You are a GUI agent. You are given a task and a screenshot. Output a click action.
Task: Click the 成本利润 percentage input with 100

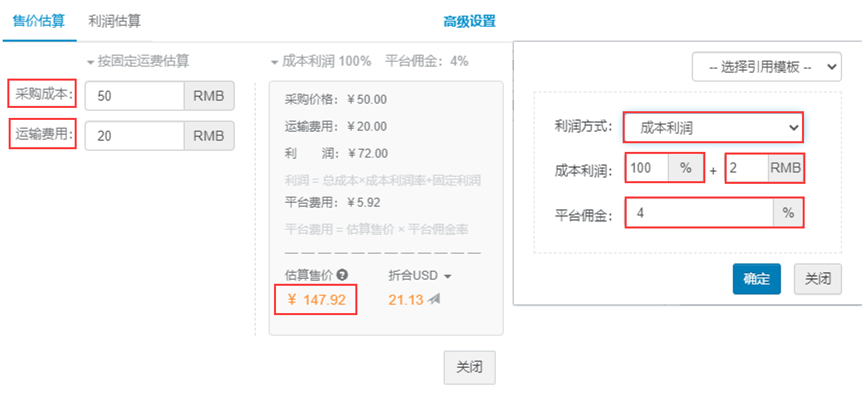click(x=647, y=168)
